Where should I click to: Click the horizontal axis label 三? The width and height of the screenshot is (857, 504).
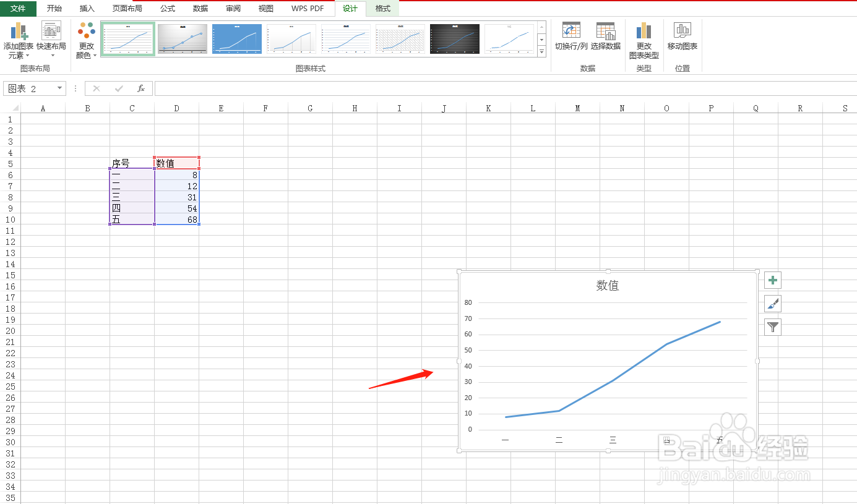click(x=613, y=440)
